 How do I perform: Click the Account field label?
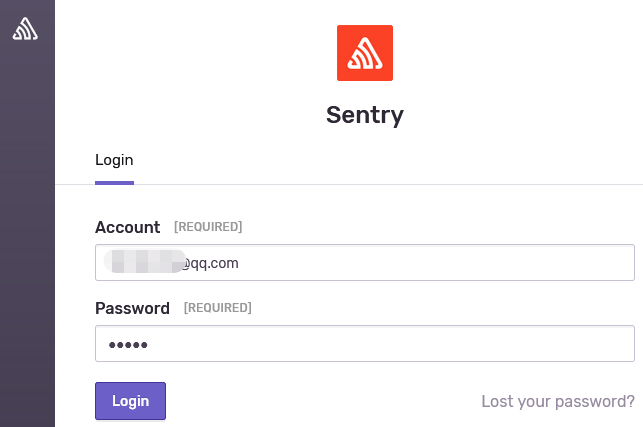pyautogui.click(x=128, y=227)
